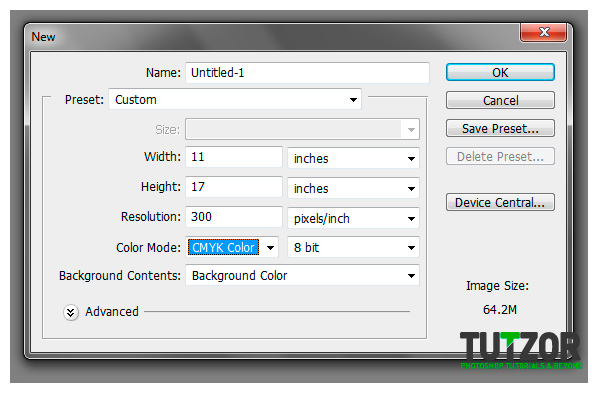The height and width of the screenshot is (393, 598).
Task: Click the OK button
Action: tap(500, 72)
